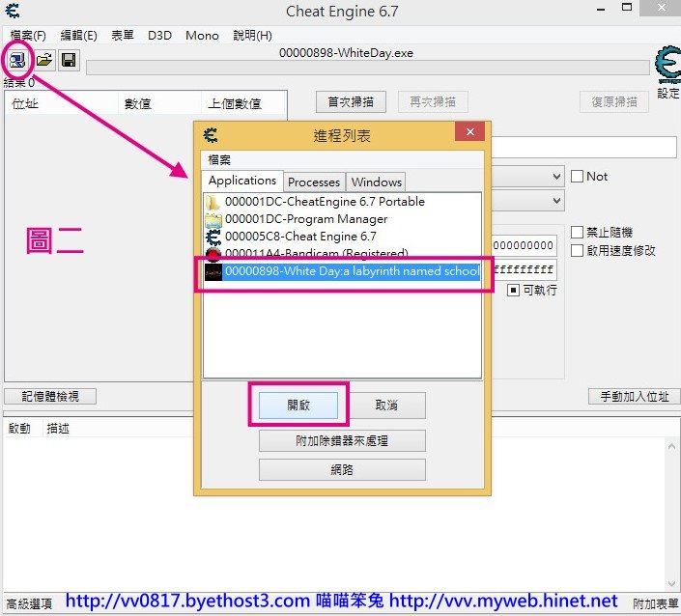
Task: Click the scan progress bar
Action: click(368, 68)
